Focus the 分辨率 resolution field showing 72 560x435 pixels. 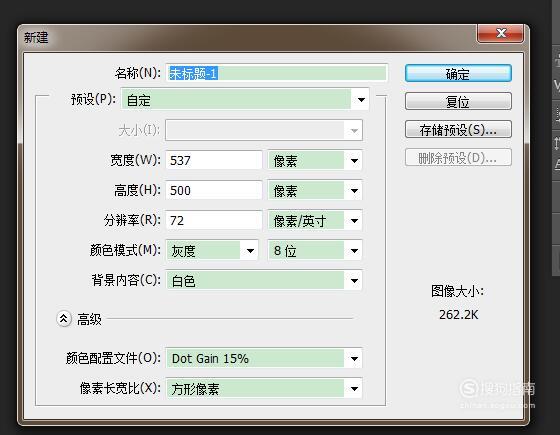pos(214,220)
